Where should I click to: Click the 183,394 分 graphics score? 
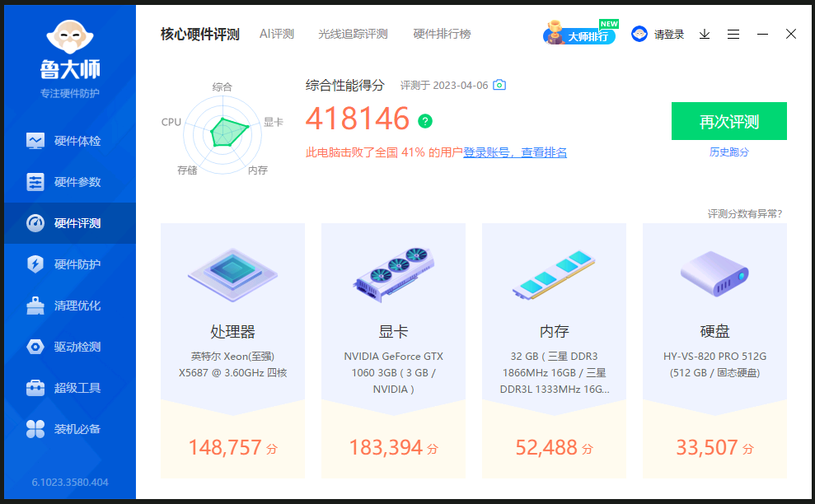393,447
